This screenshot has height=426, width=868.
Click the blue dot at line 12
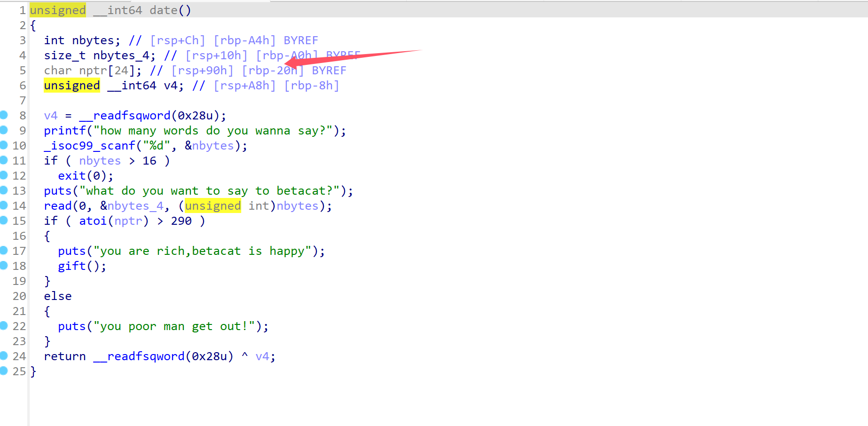pos(4,175)
